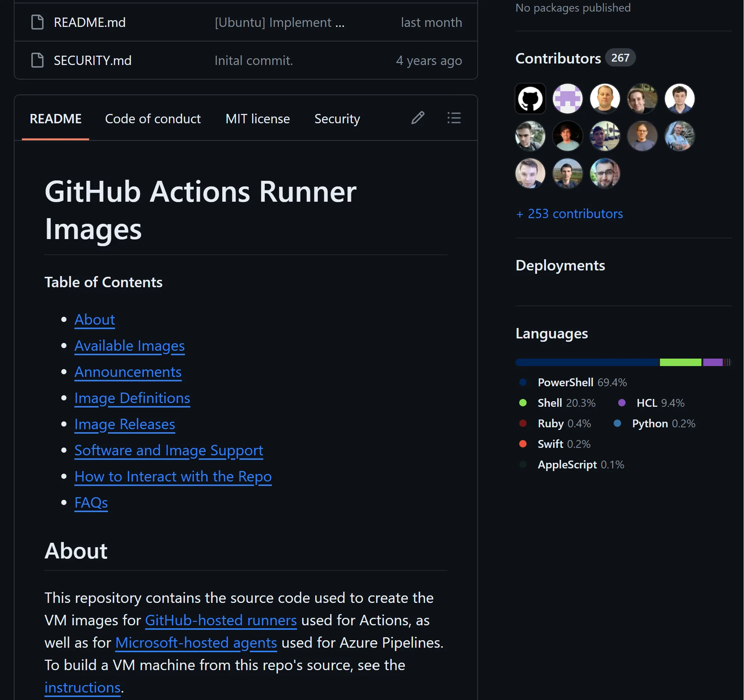Switch to the MIT license tab
The width and height of the screenshot is (744, 700).
pyautogui.click(x=257, y=119)
